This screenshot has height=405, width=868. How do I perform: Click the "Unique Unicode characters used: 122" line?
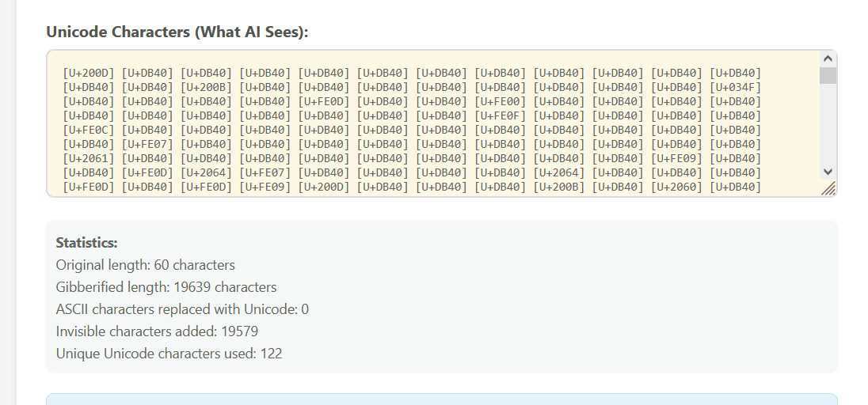pyautogui.click(x=169, y=354)
